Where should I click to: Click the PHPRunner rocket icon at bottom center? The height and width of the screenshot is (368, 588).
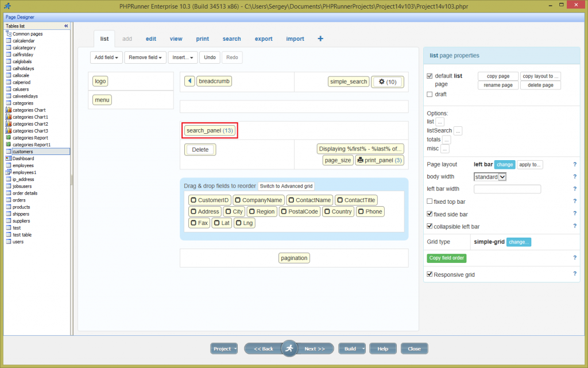[289, 348]
